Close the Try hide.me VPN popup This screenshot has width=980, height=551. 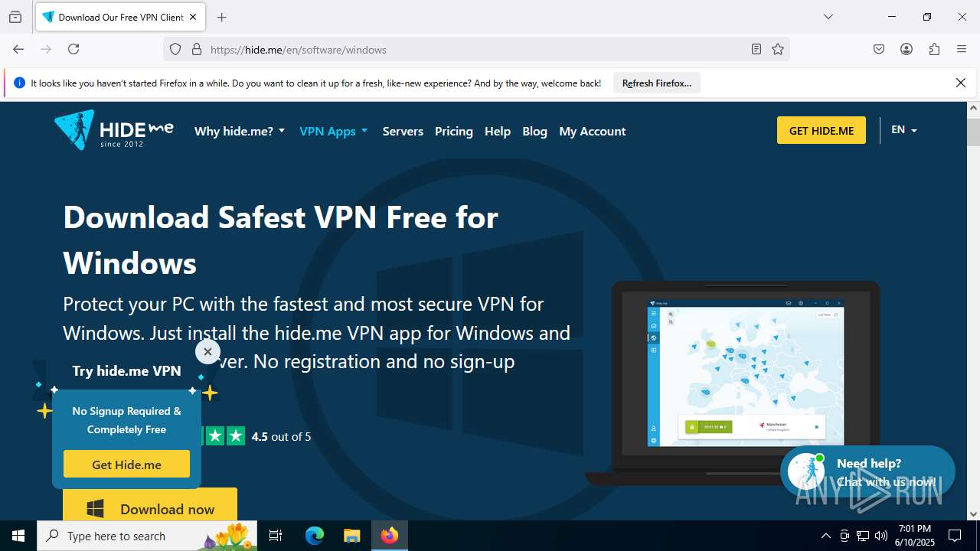coord(207,352)
